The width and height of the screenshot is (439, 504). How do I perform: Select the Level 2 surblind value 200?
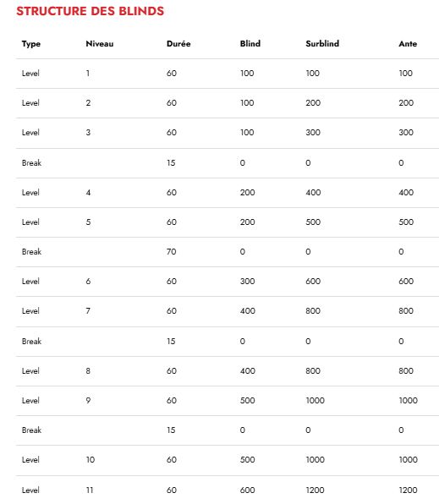point(313,103)
